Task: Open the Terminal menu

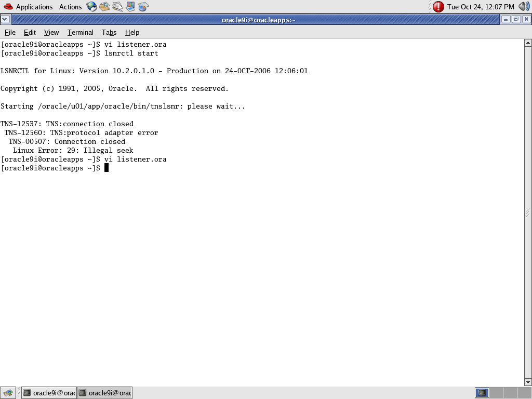Action: point(80,32)
